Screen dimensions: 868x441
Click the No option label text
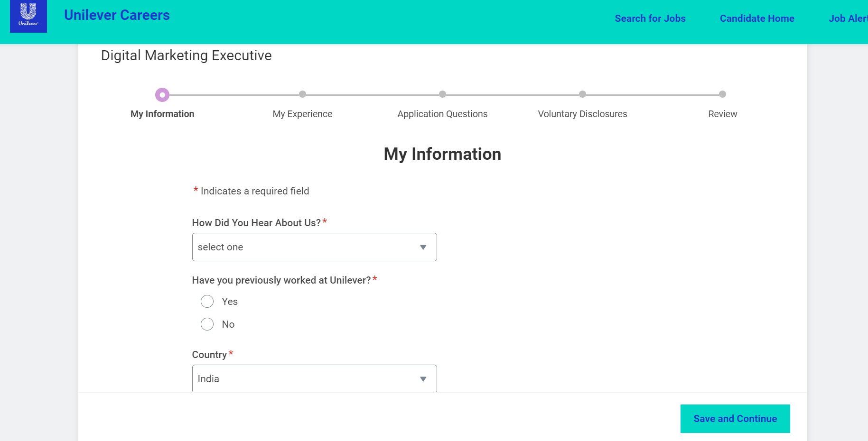point(228,324)
